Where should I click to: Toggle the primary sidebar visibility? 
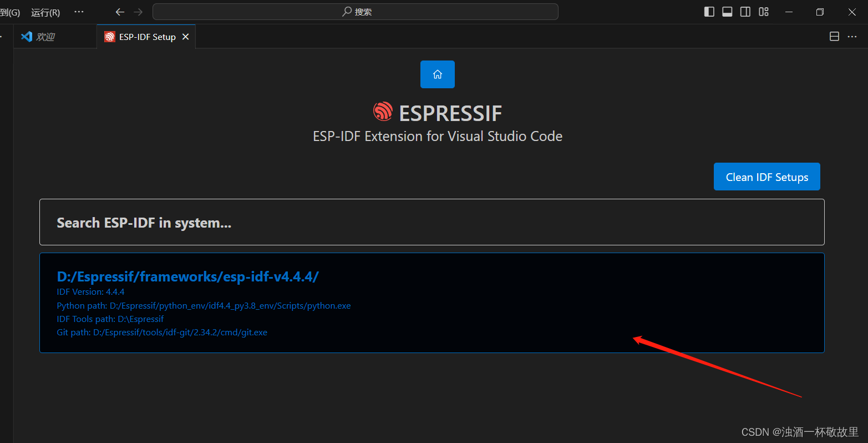pyautogui.click(x=709, y=11)
